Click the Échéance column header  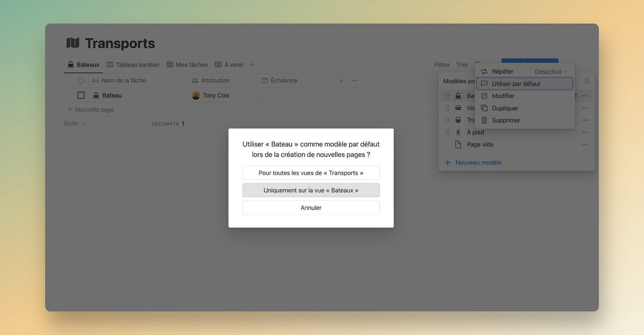(296, 81)
